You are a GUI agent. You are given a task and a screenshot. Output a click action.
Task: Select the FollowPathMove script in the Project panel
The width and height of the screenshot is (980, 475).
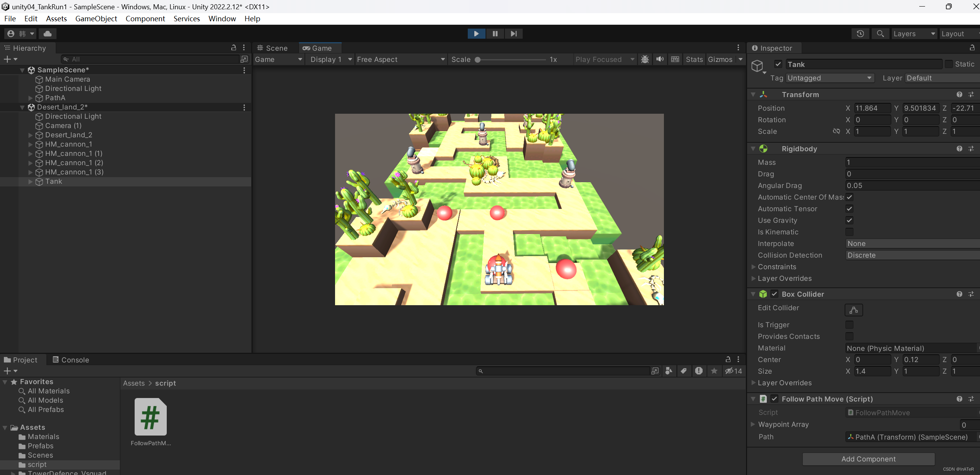(x=150, y=417)
